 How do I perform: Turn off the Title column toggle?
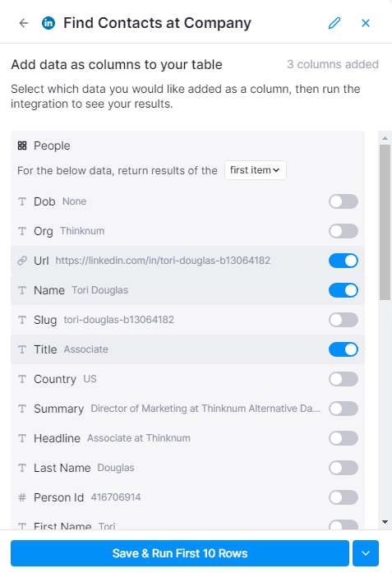pyautogui.click(x=343, y=349)
